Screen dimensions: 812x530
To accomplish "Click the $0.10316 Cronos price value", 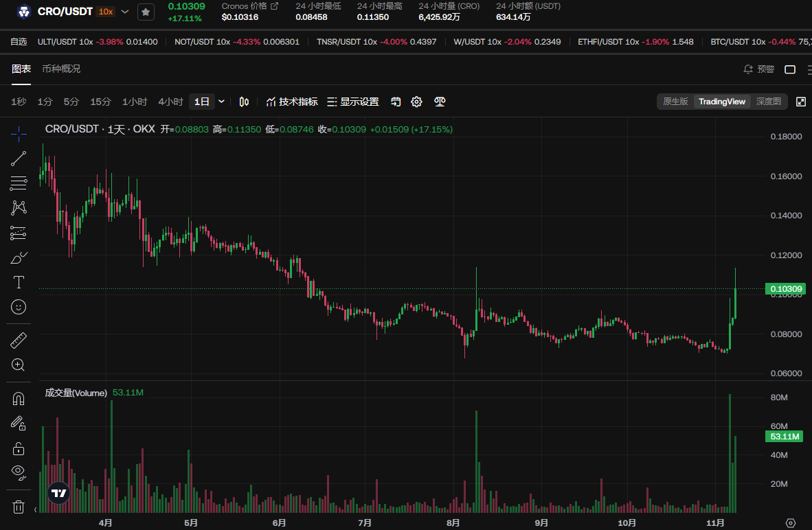I will tap(240, 17).
